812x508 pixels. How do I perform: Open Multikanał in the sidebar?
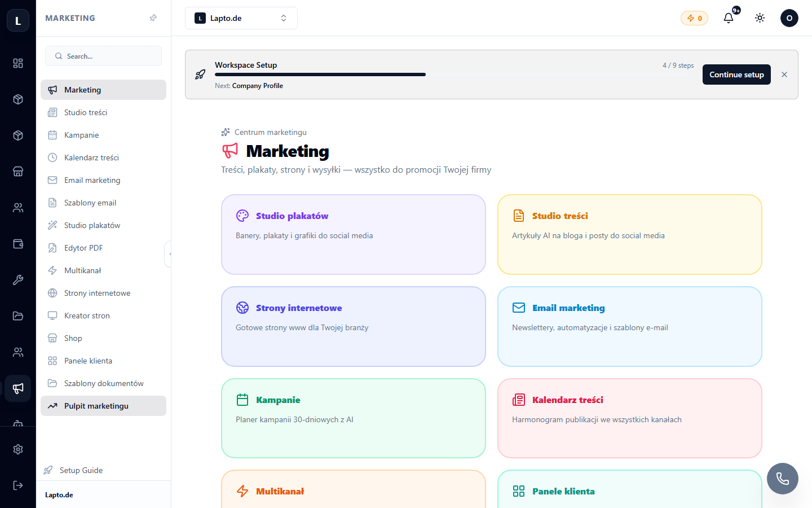[x=104, y=270]
